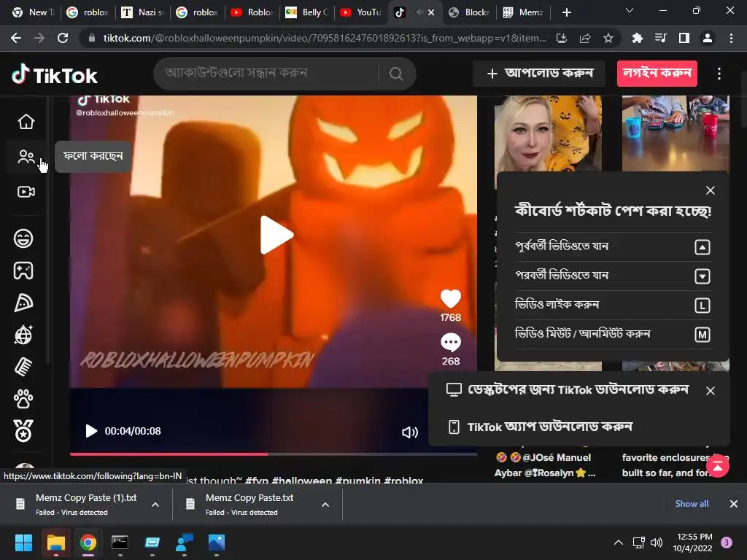747x560 pixels.
Task: Select the Beauty comb category icon
Action: tap(23, 367)
